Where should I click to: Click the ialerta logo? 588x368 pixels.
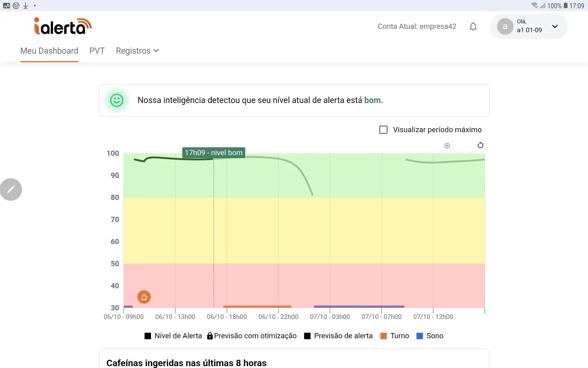63,26
